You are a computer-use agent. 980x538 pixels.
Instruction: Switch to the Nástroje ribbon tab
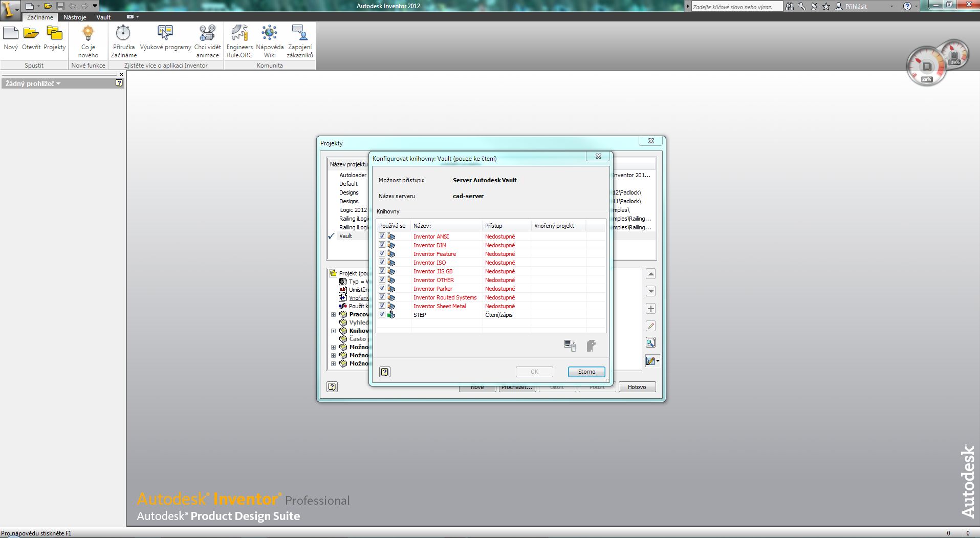coord(75,17)
